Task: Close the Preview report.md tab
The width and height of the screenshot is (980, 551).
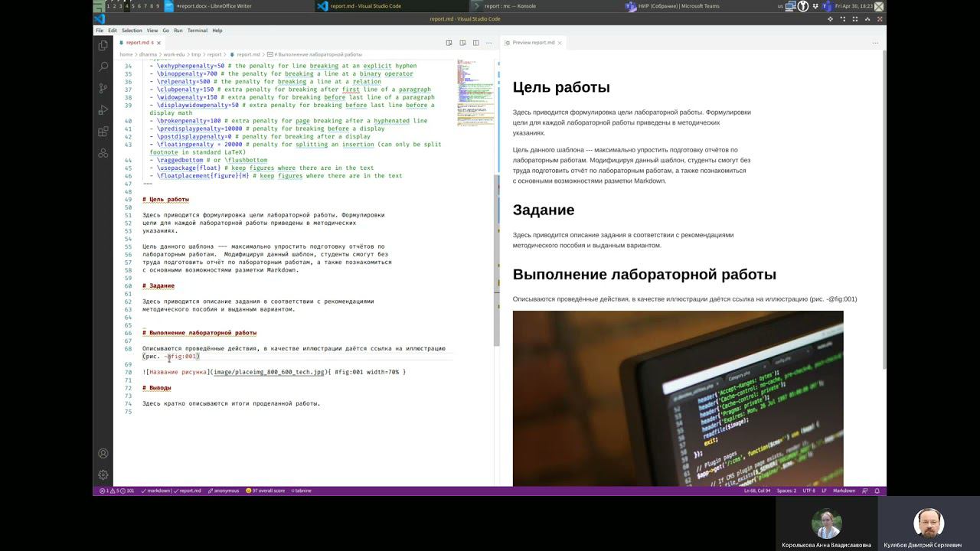Action: [x=560, y=43]
